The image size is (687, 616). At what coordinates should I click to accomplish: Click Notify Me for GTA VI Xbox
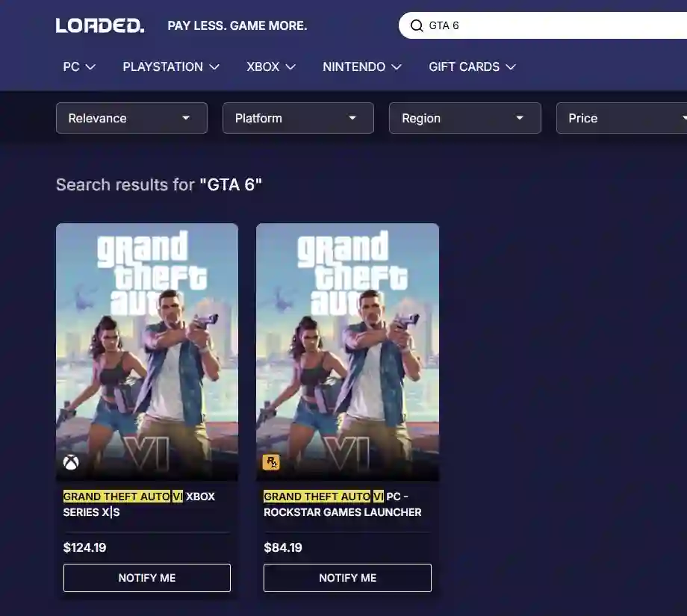click(x=147, y=578)
